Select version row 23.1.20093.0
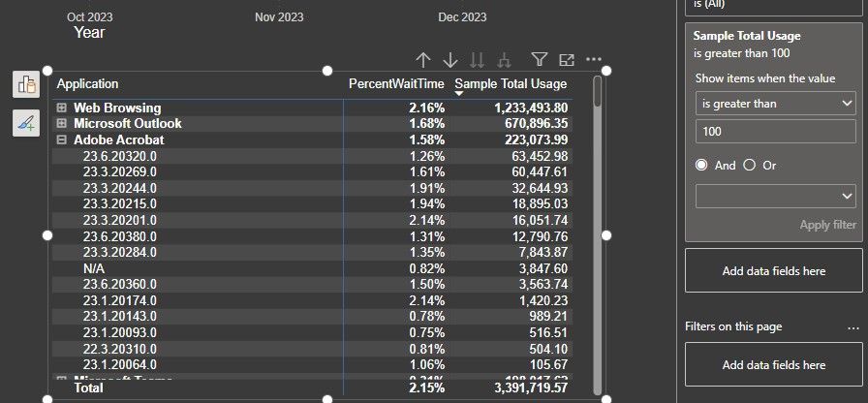868x403 pixels. [312, 332]
